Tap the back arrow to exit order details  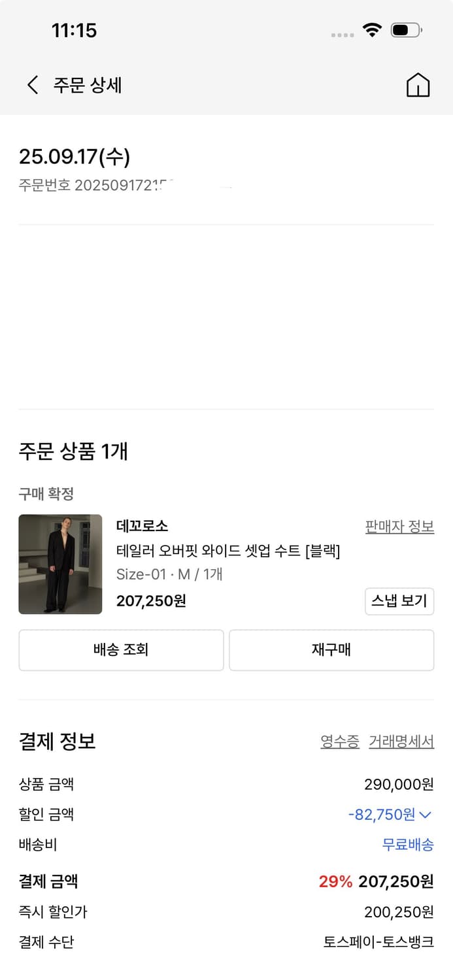point(31,85)
